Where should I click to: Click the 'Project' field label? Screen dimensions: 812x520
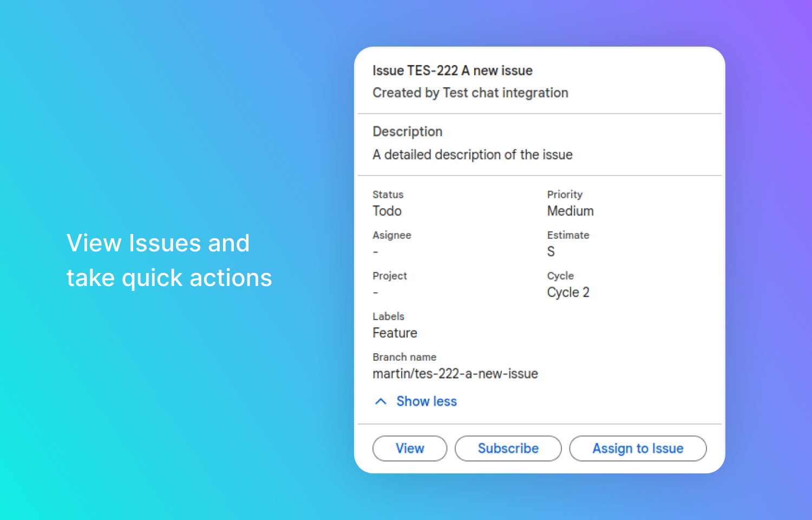click(390, 276)
